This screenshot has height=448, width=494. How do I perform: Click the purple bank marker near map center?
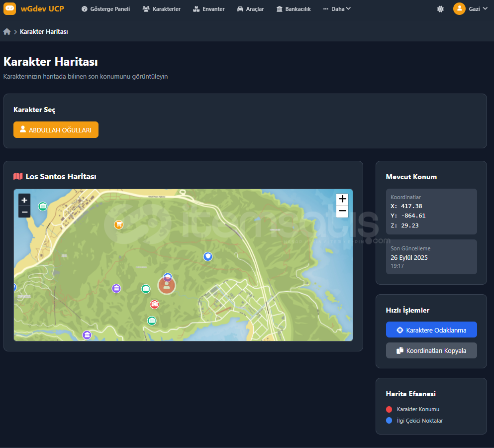coord(116,288)
